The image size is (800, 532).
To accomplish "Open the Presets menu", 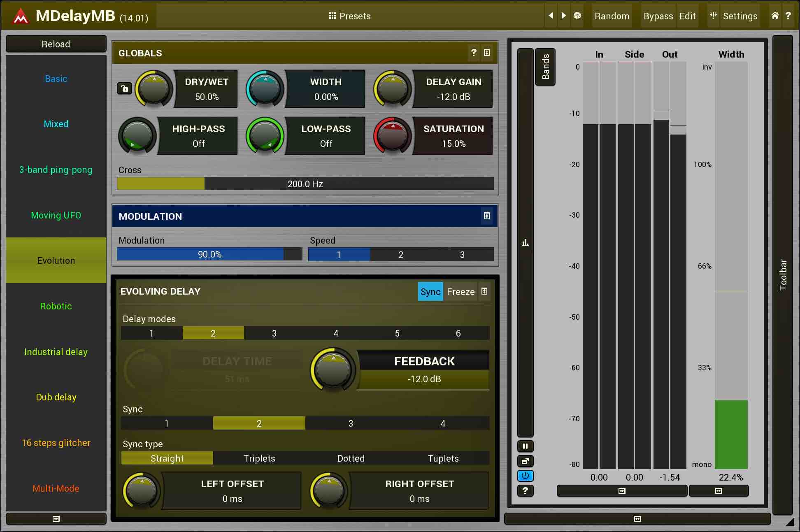I will (x=350, y=16).
